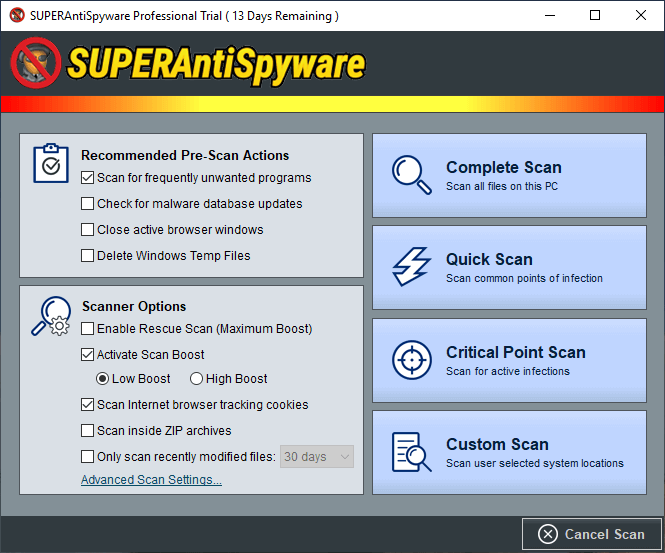Close the SUPERAntiSpyware window
Viewport: 665px width, 553px height.
coord(641,15)
